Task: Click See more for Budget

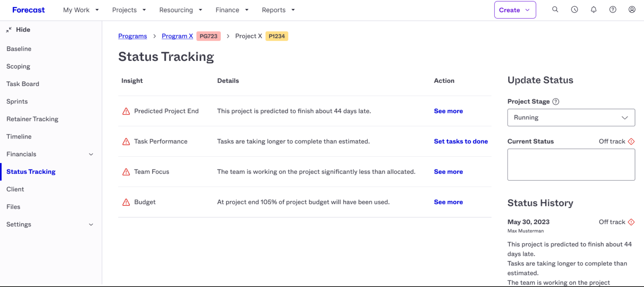Action: pyautogui.click(x=448, y=202)
